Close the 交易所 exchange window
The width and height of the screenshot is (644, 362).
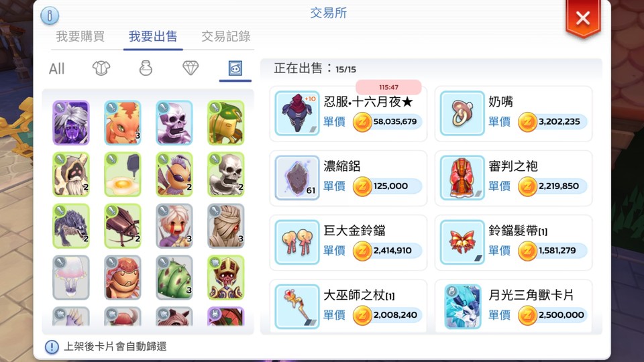pyautogui.click(x=583, y=19)
